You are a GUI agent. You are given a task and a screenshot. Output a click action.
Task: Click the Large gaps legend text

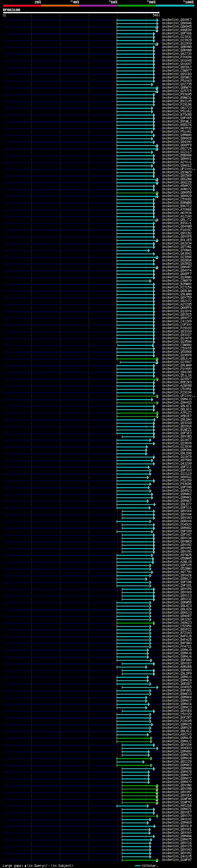[38, 866]
